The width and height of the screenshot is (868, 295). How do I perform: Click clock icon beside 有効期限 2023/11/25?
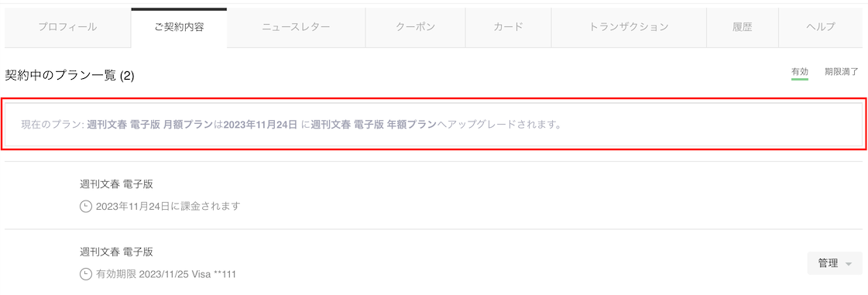click(x=85, y=274)
